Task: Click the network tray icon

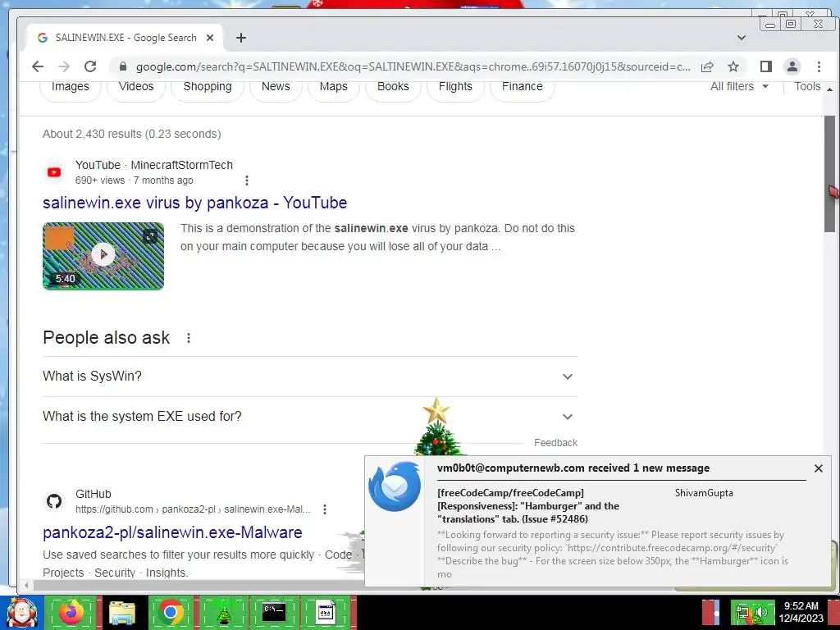Action: tap(742, 613)
